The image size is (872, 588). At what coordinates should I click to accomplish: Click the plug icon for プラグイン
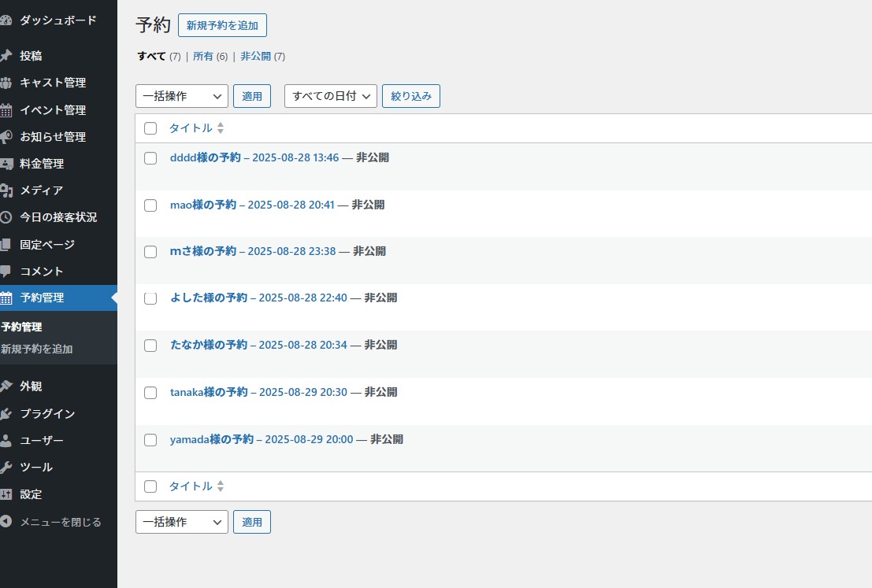(6, 414)
